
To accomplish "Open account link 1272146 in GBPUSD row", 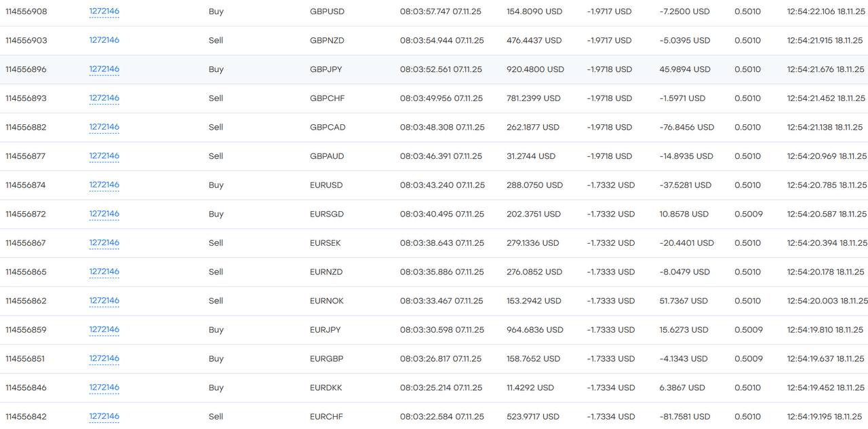I will point(104,12).
